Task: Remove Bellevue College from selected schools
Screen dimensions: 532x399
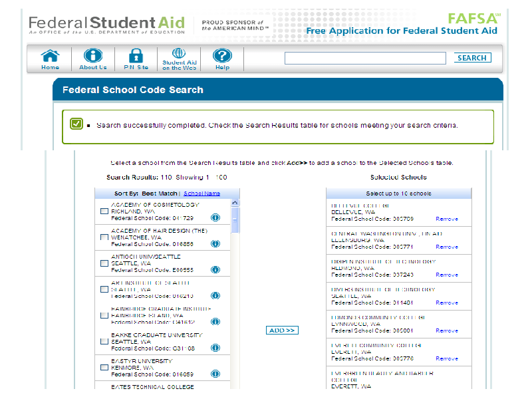Action: tap(447, 219)
